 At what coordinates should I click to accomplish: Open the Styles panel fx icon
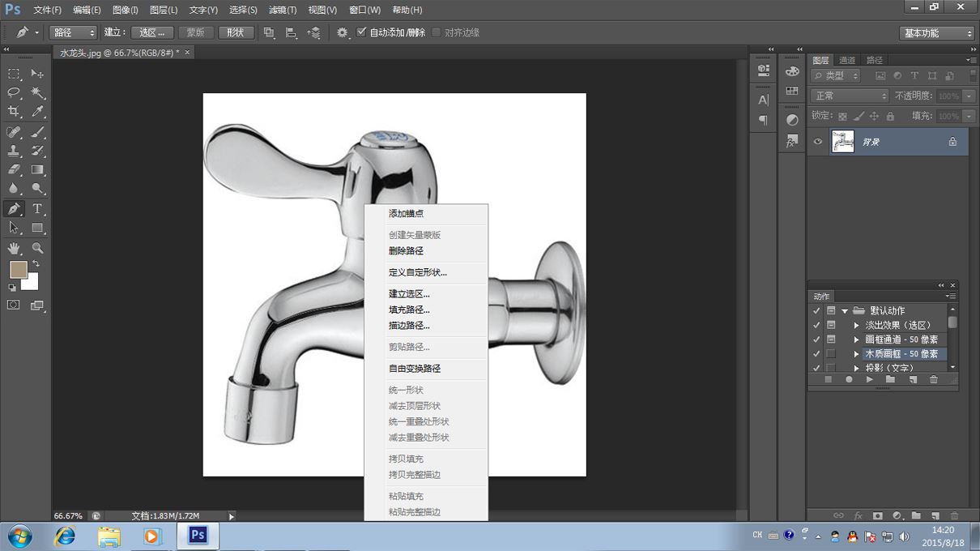coord(792,141)
